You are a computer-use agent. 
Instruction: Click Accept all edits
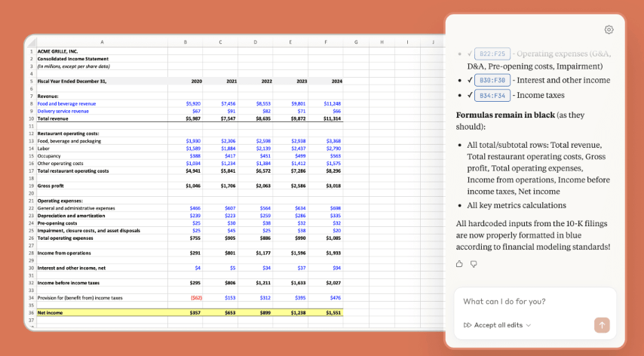(x=498, y=325)
